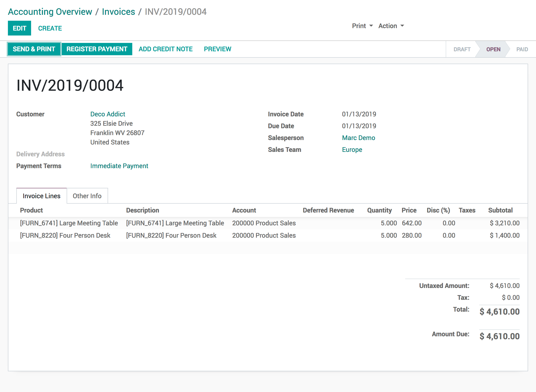Select the Invoice Lines tab
The image size is (536, 392).
[42, 195]
